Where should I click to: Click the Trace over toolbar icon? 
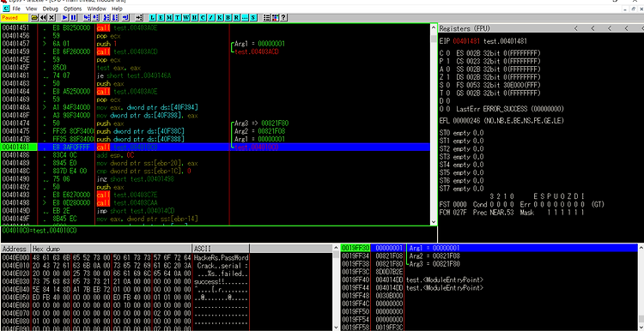pyautogui.click(x=115, y=18)
